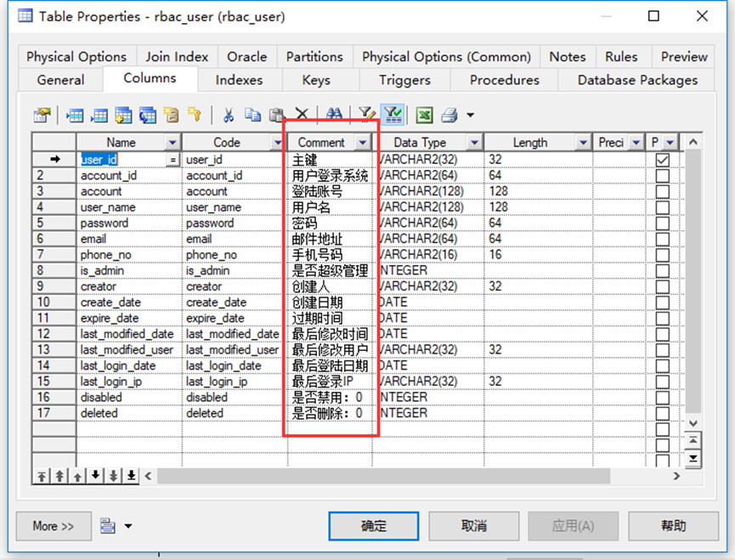Check the P checkbox for create_date row
The width and height of the screenshot is (735, 560).
tap(662, 303)
